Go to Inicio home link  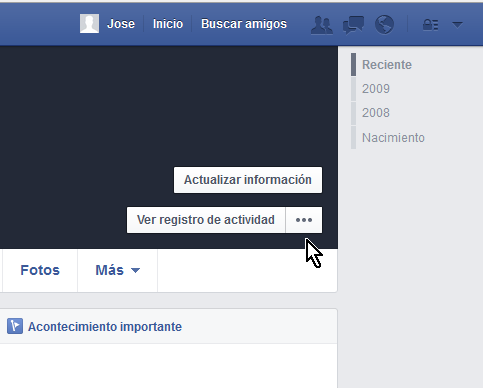pos(168,24)
